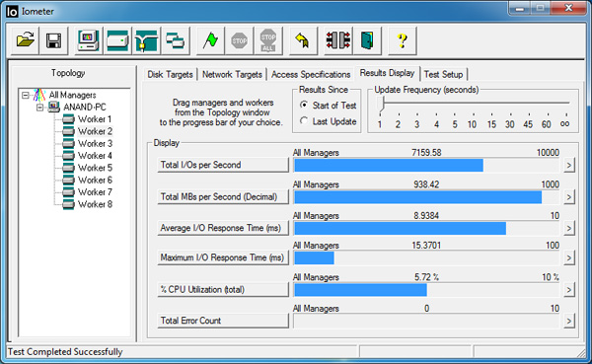This screenshot has width=592, height=364.
Task: Add a new network worker
Action: click(146, 40)
